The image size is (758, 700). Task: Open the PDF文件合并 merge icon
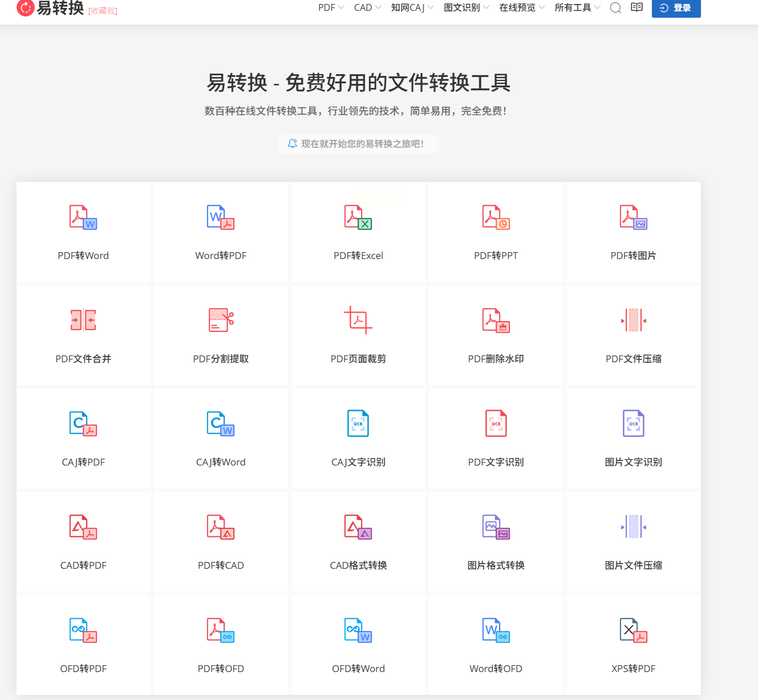[x=83, y=320]
